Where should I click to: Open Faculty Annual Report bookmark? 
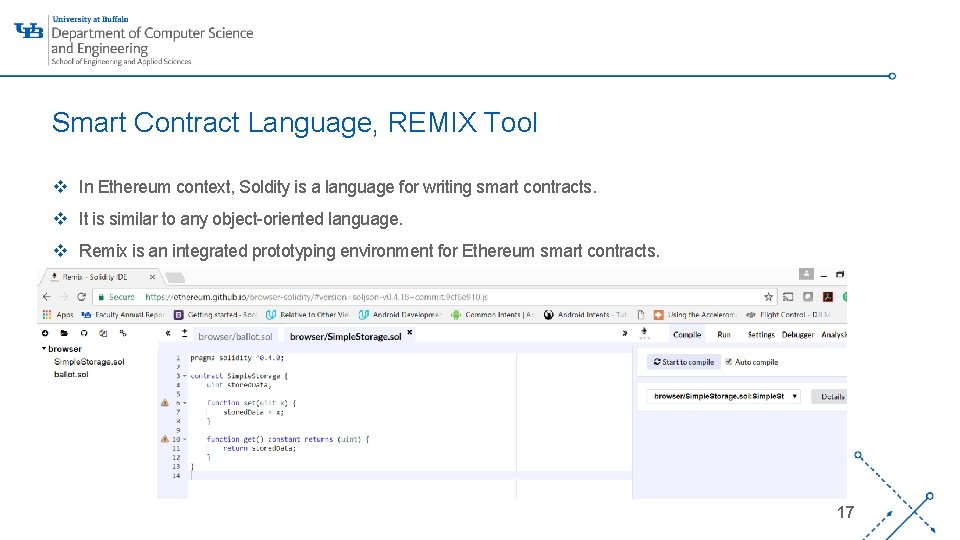click(x=122, y=315)
